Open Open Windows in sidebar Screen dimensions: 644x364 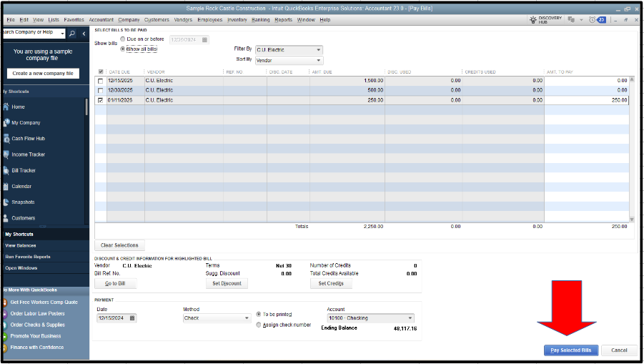(x=21, y=268)
